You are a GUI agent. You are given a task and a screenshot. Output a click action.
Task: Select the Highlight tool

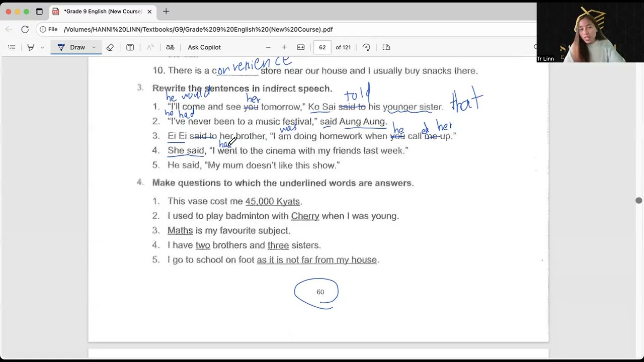coord(31,47)
